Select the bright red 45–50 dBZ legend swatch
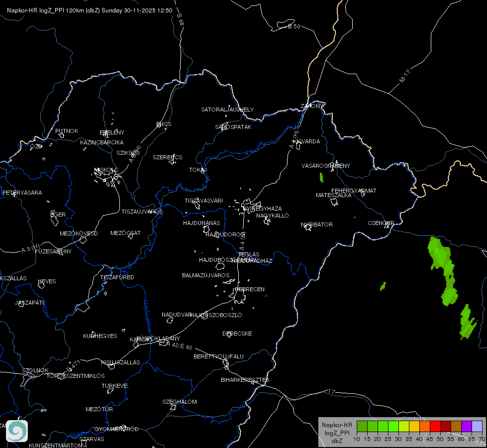The width and height of the screenshot is (487, 448). 435,427
